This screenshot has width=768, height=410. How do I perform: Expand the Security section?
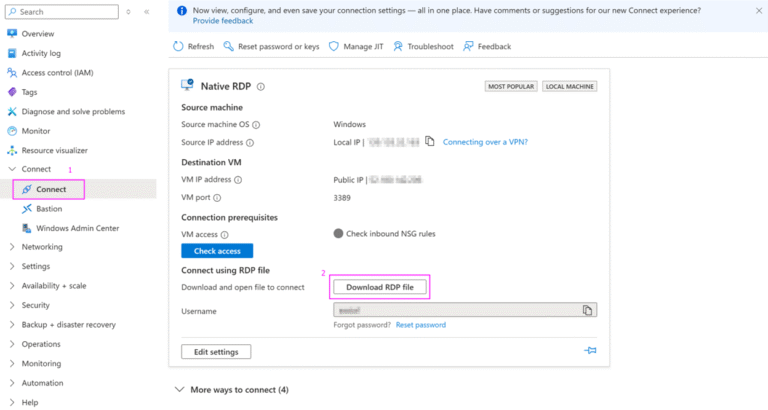pyautogui.click(x=12, y=305)
